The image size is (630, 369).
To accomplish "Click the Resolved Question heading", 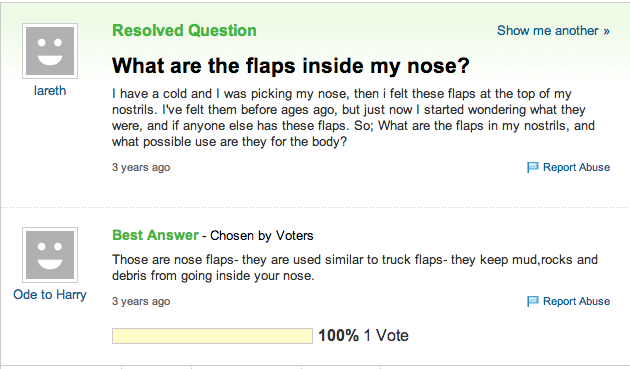I will coord(184,31).
